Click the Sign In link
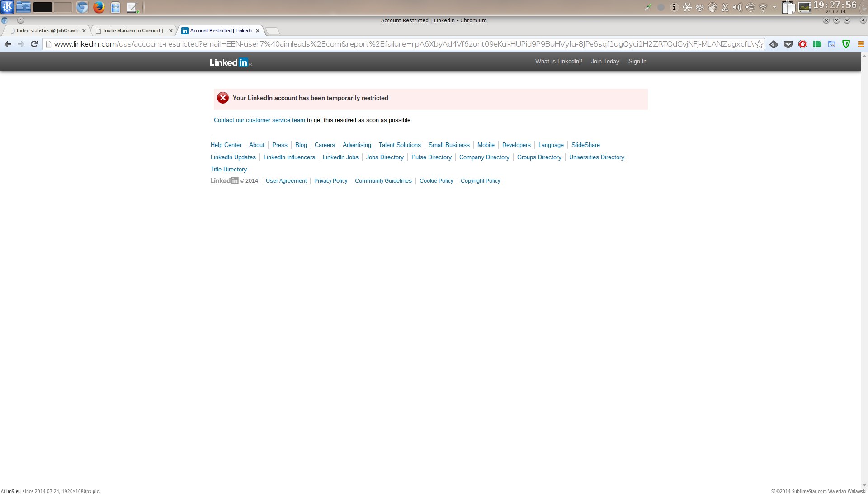Screen dimensions: 868x494 [637, 62]
